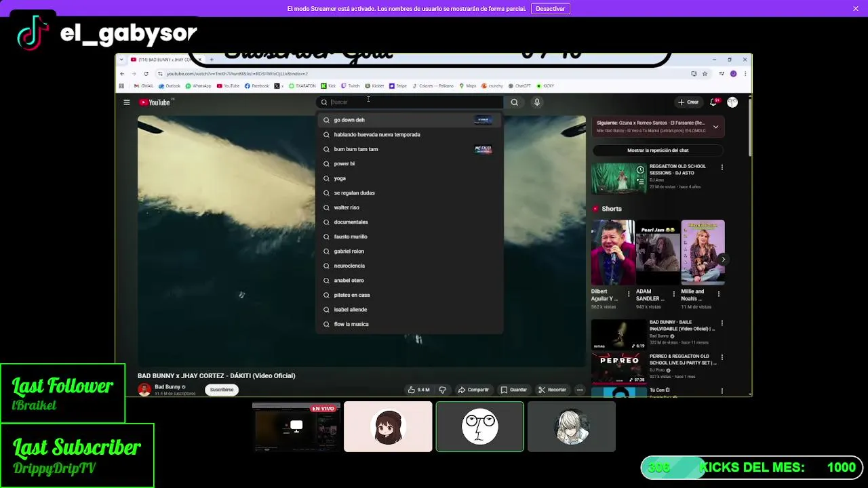This screenshot has height=488, width=868.
Task: Dismiss the Streamer mode banner
Action: tap(856, 8)
